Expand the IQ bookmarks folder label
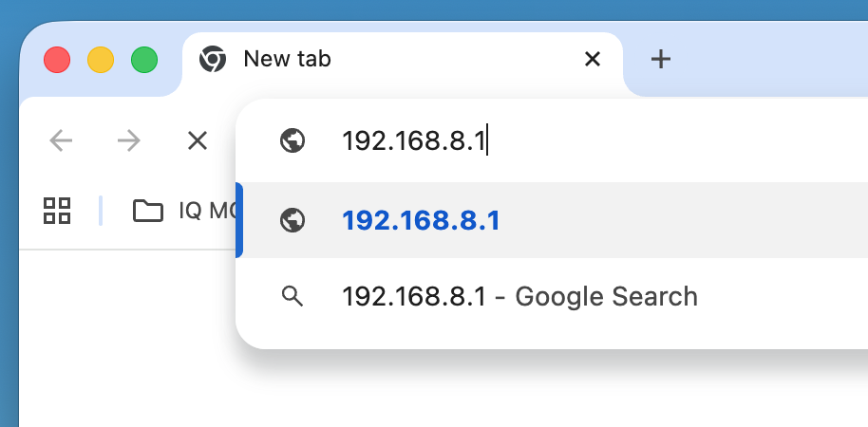868x427 pixels. [x=206, y=211]
